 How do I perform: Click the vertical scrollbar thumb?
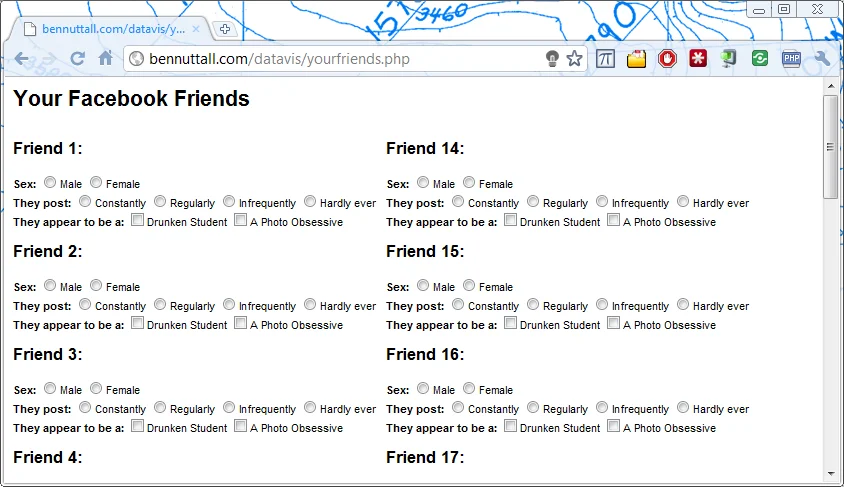pyautogui.click(x=831, y=147)
